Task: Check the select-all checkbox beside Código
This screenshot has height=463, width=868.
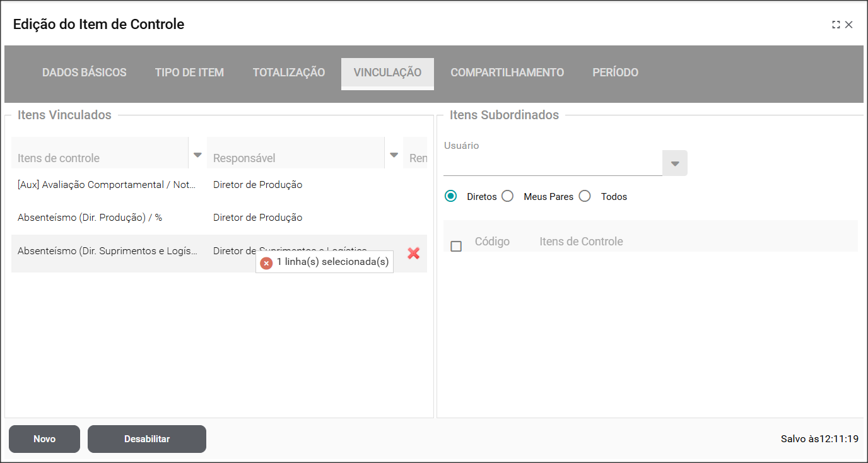Action: 456,246
